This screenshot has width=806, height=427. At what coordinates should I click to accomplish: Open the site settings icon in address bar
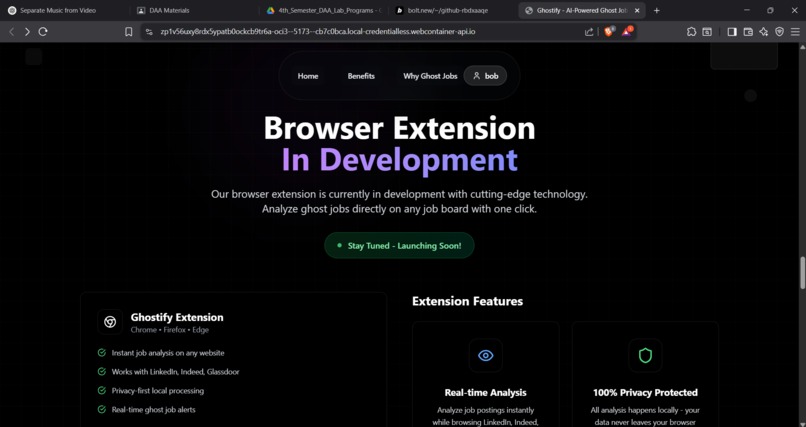149,32
